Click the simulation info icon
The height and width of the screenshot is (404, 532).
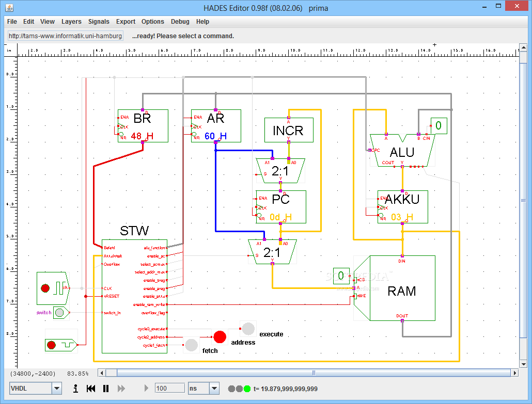[75, 389]
